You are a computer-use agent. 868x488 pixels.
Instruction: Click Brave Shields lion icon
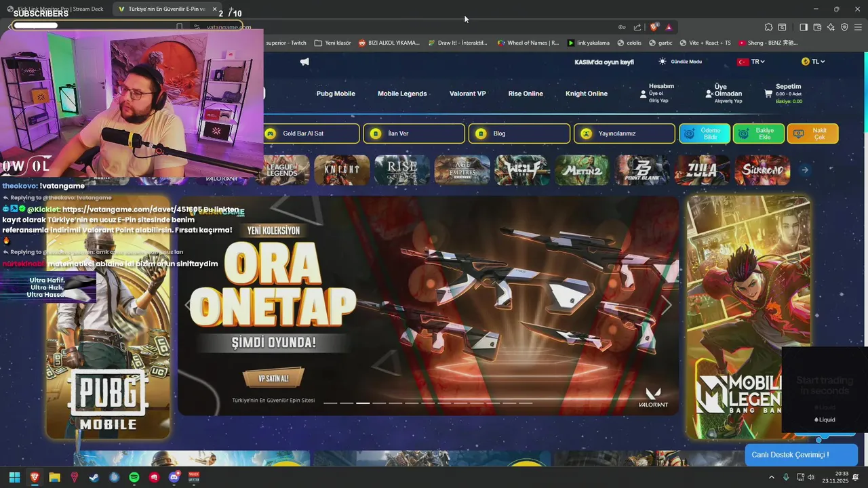(654, 27)
